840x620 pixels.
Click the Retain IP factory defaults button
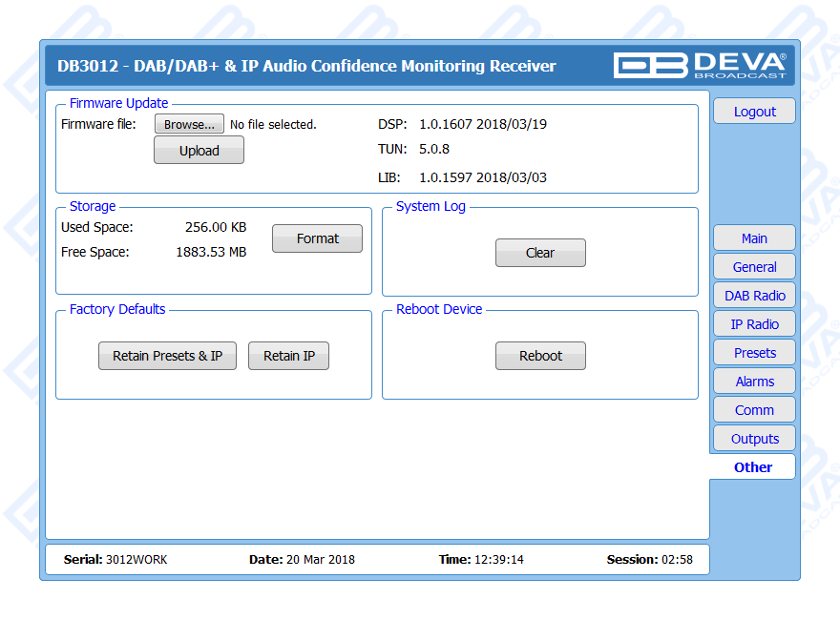pos(288,356)
